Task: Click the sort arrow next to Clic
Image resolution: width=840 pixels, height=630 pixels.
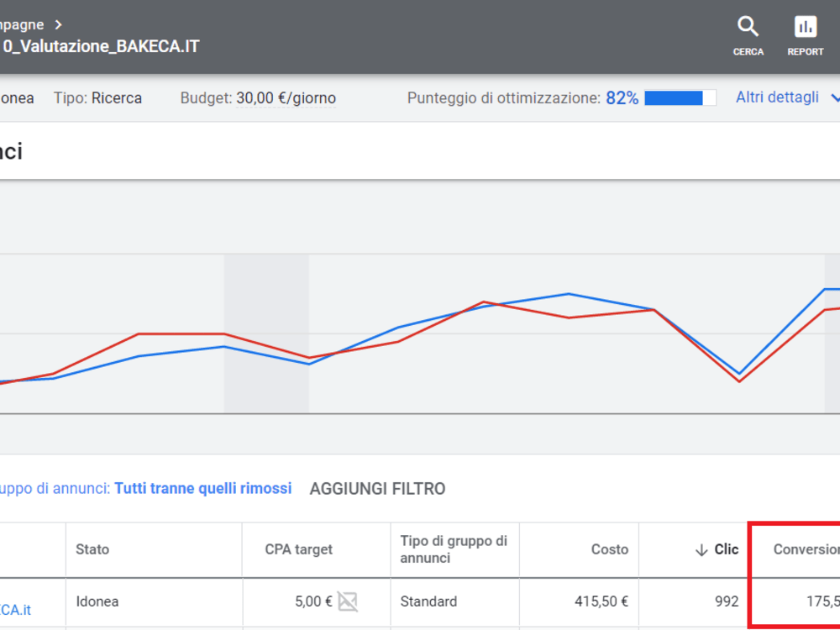Action: click(701, 550)
